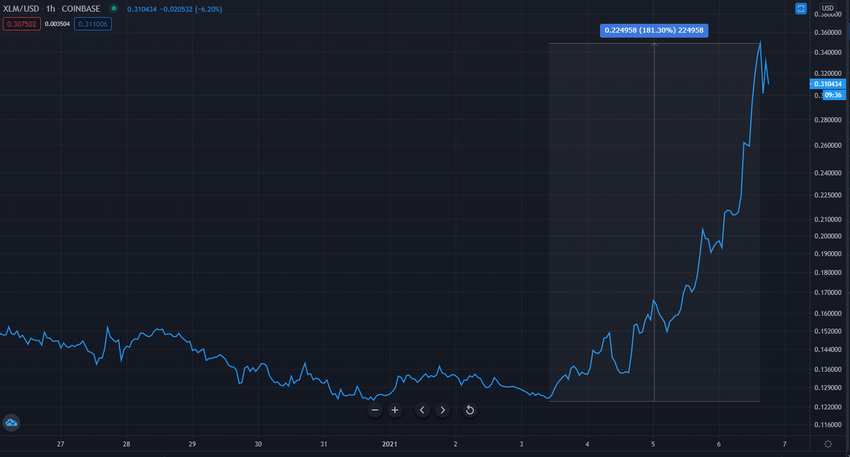Viewport: 850px width, 457px height.
Task: Click the zoom out minus button
Action: coord(375,410)
